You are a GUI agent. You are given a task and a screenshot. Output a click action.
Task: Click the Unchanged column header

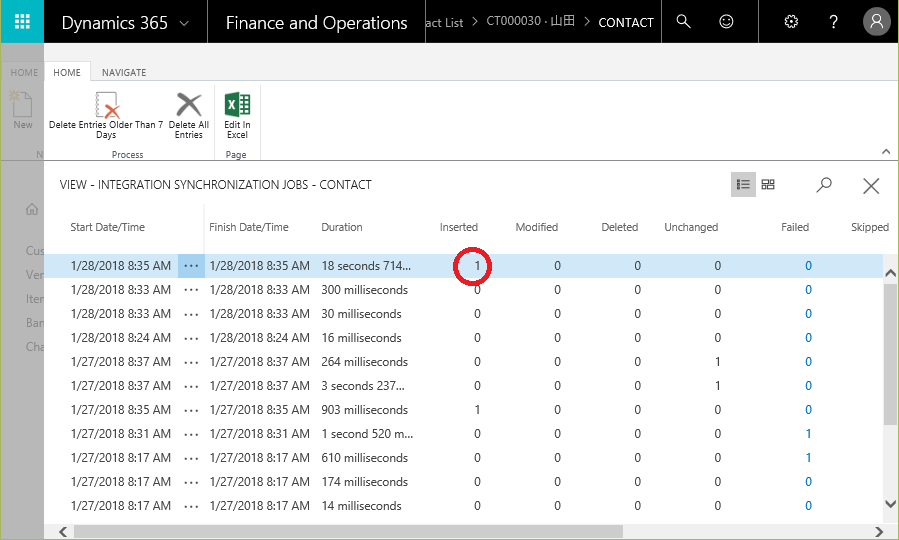tap(691, 227)
